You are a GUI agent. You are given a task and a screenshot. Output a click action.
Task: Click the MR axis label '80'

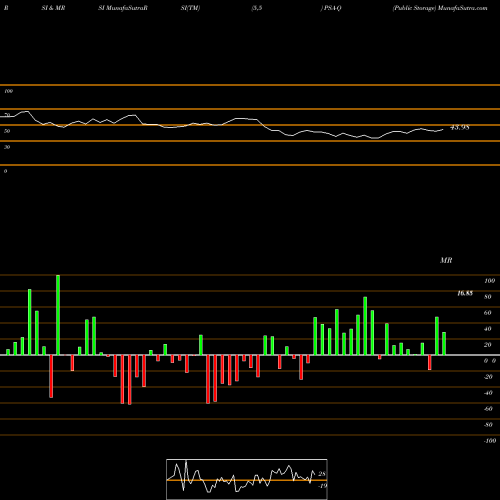click(x=488, y=297)
